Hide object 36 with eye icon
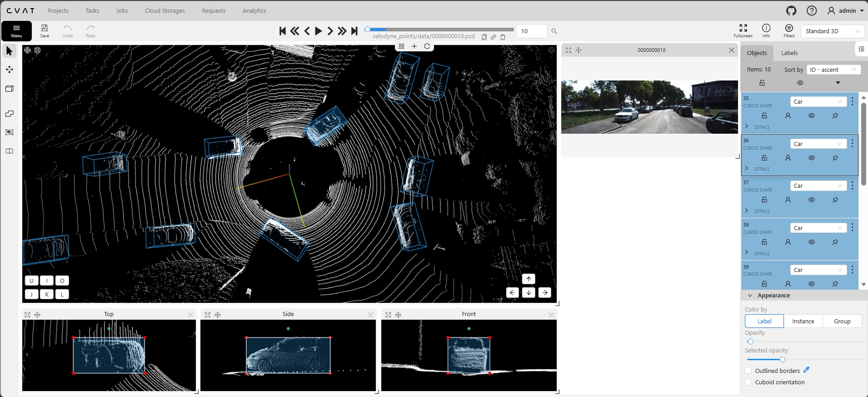The image size is (868, 397). pos(812,158)
